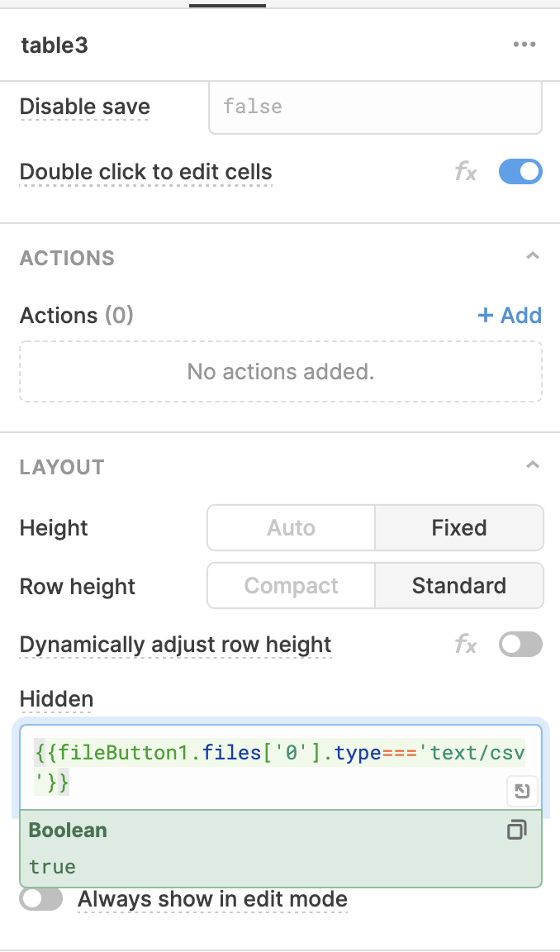Set Height to Fixed
The width and height of the screenshot is (560, 952).
[x=459, y=527]
